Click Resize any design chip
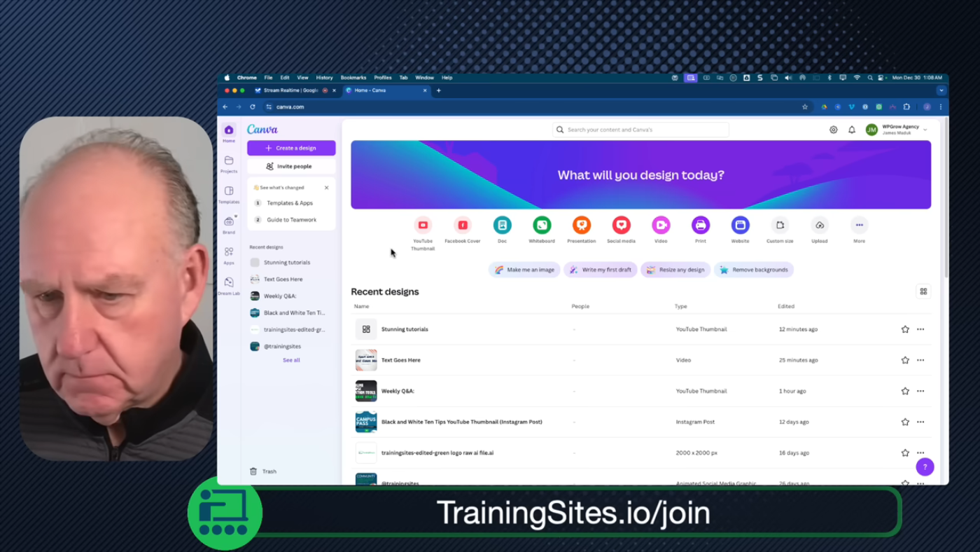 coord(675,270)
